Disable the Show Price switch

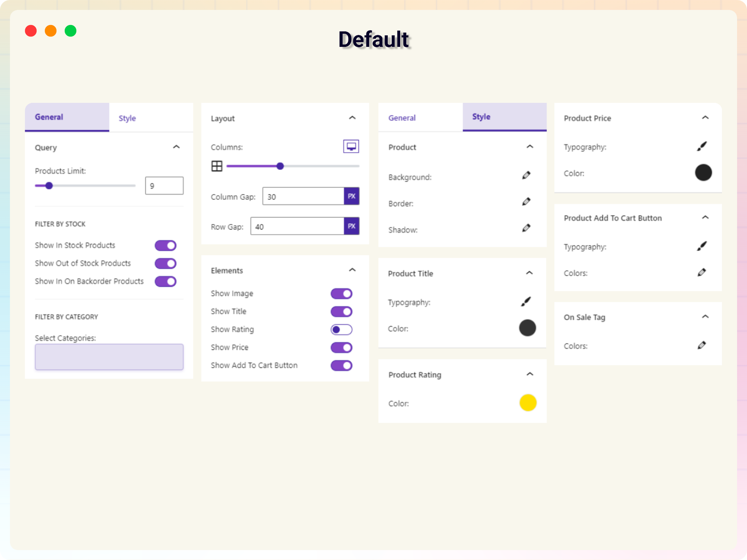pyautogui.click(x=342, y=348)
